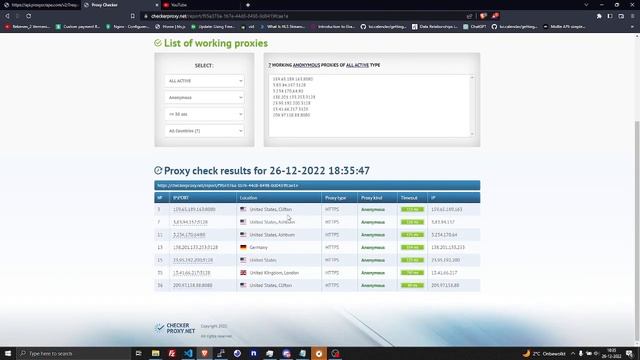Open File Explorer from the taskbar

click(x=156, y=353)
